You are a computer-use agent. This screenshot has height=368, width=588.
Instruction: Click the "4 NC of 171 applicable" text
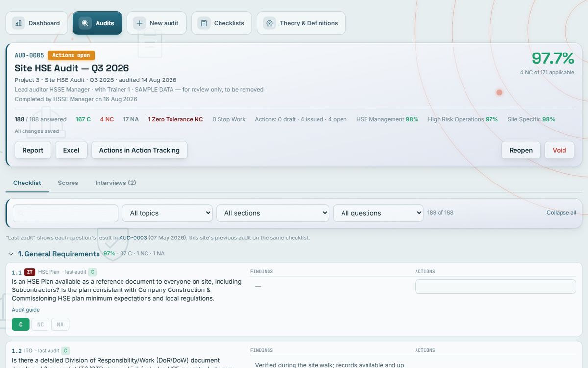547,72
